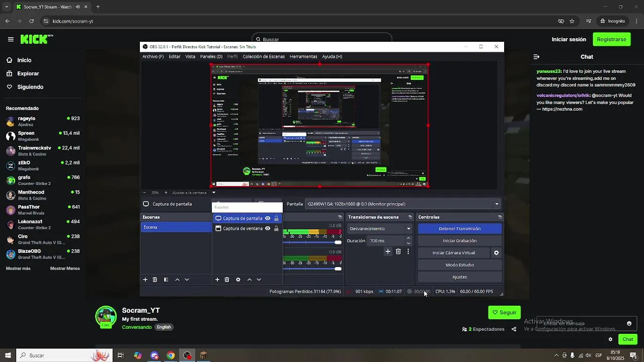Open virtual camera settings gear
The height and width of the screenshot is (362, 644).
point(497,253)
